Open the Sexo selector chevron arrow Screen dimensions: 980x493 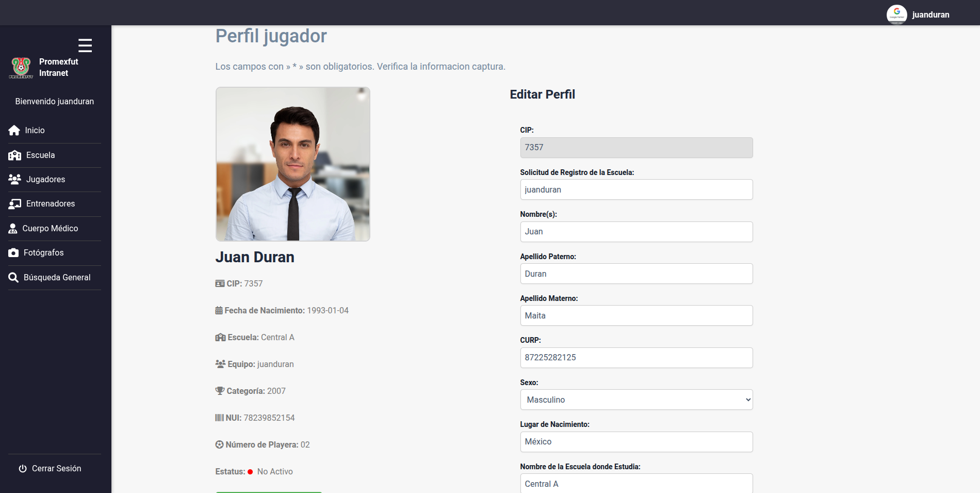(x=746, y=399)
